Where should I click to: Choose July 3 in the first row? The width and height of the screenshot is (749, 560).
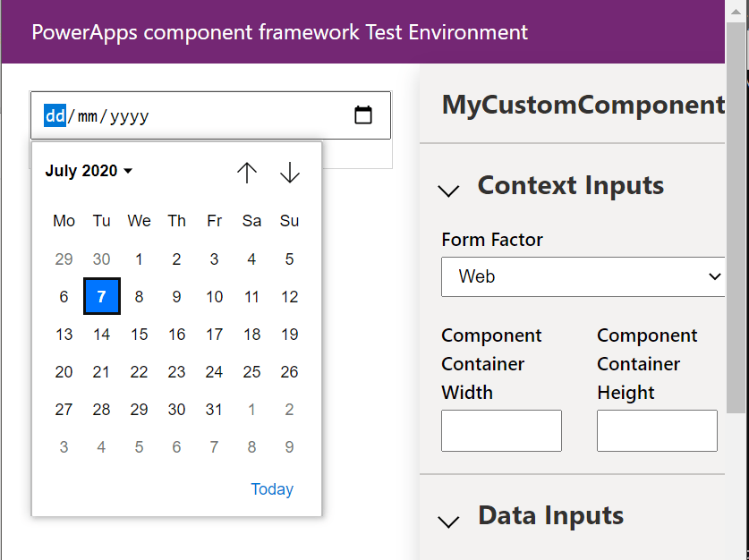[x=214, y=259]
